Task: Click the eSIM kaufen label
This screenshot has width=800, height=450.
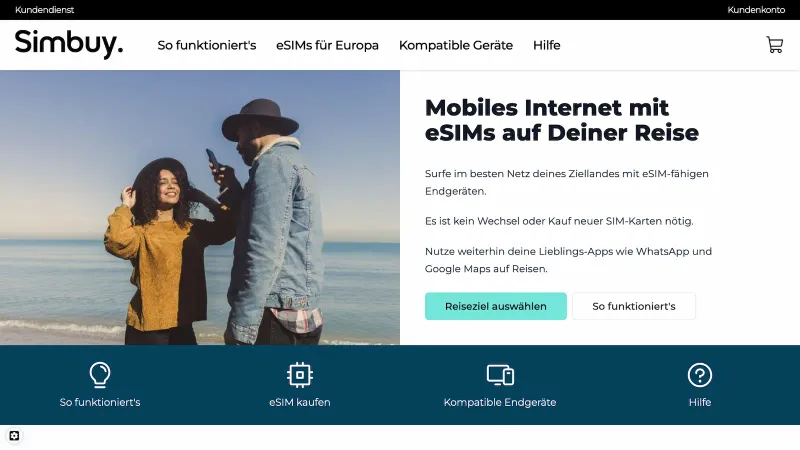Action: 299,402
